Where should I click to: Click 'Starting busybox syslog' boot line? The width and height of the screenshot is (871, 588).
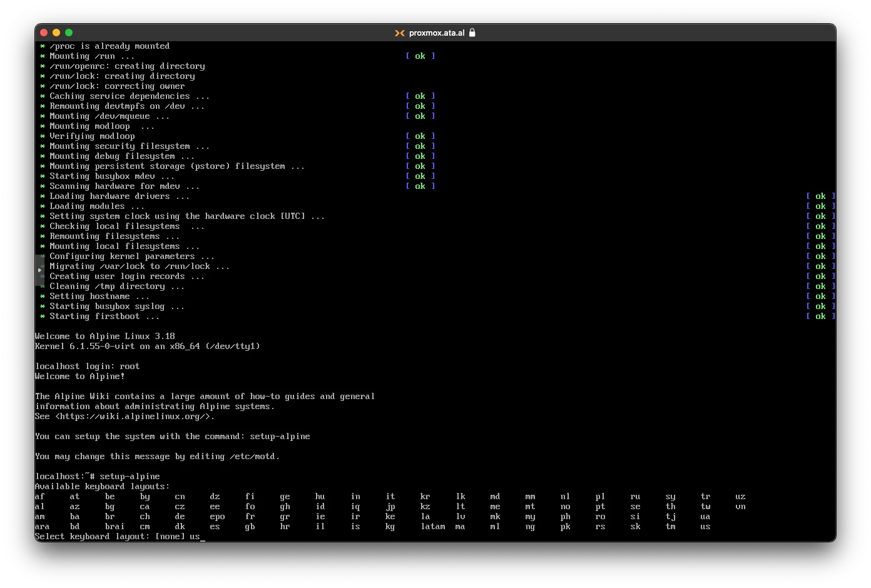tap(113, 307)
